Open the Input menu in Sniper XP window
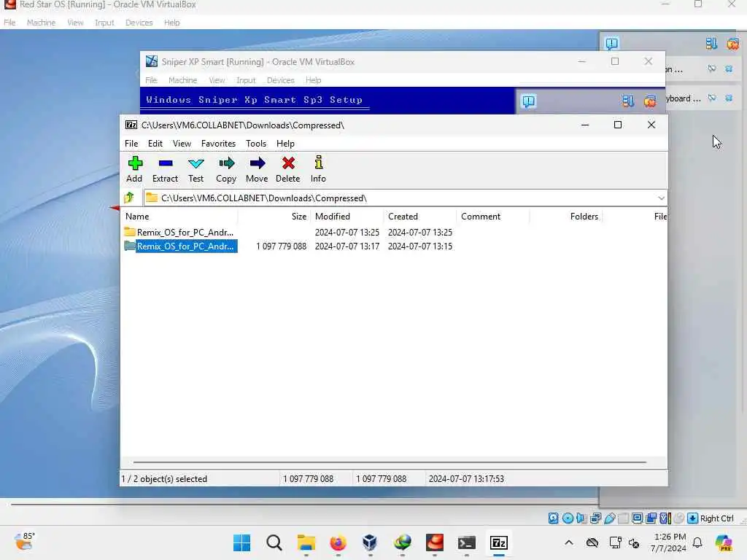The image size is (747, 560). [x=246, y=80]
